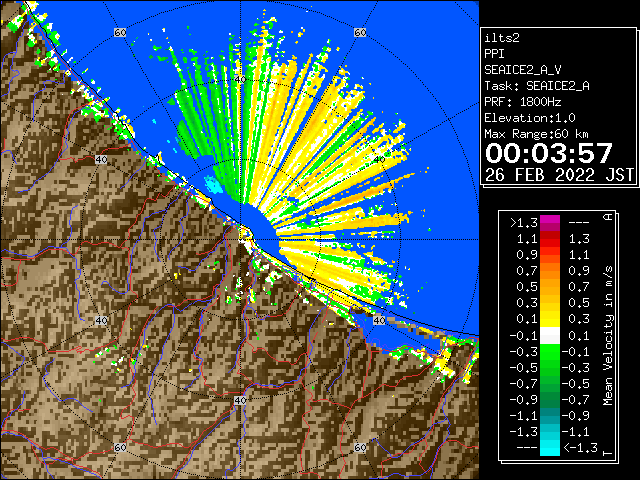
Task: Click the "T" letter at legend bottom
Action: (608, 453)
